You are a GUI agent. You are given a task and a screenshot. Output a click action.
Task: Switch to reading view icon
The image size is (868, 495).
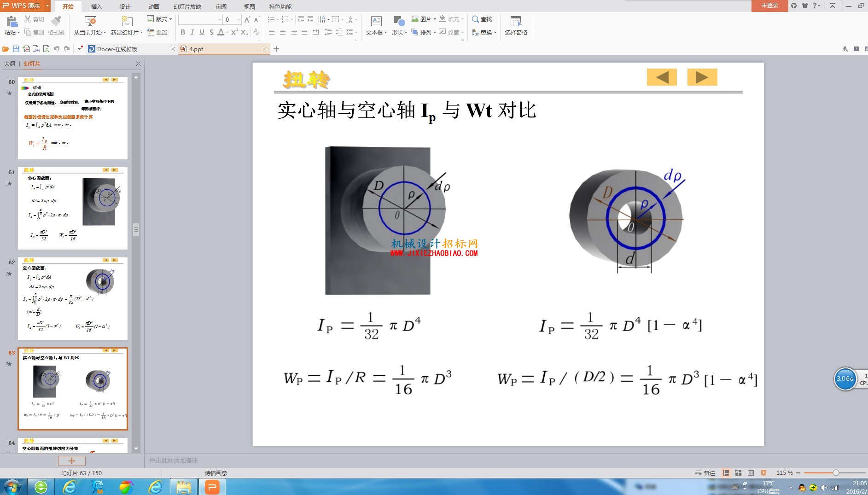tap(751, 473)
